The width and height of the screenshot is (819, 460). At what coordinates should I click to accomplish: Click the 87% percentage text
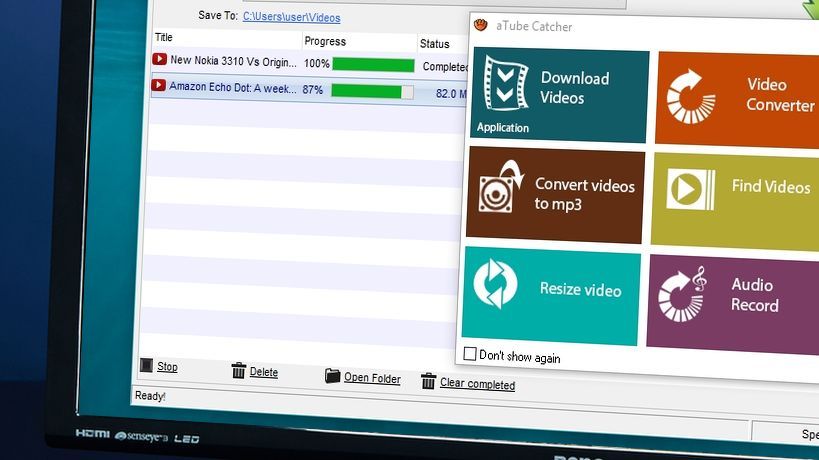pyautogui.click(x=312, y=90)
